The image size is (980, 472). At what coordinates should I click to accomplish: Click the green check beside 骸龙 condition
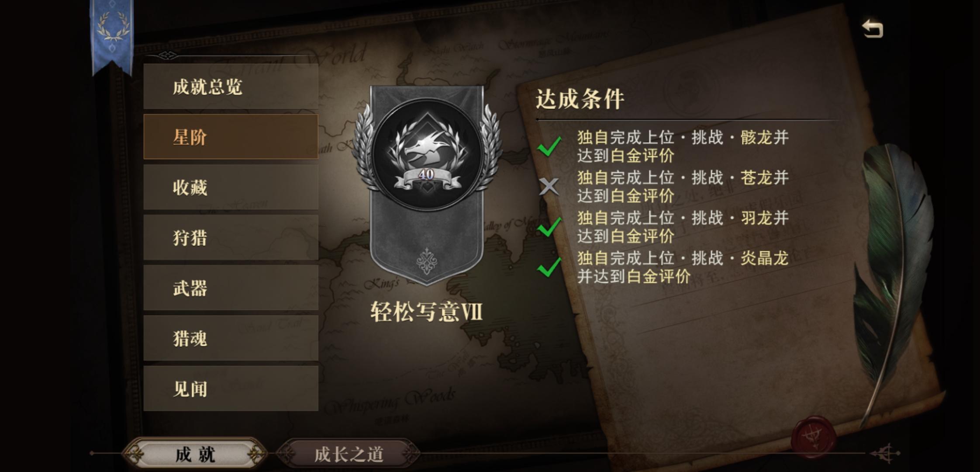(x=549, y=146)
